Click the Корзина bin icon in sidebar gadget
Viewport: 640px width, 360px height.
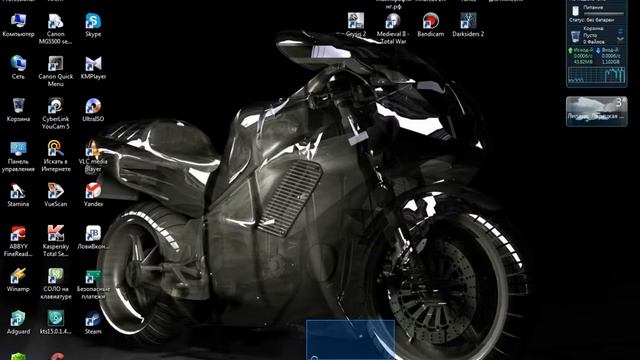click(x=575, y=36)
